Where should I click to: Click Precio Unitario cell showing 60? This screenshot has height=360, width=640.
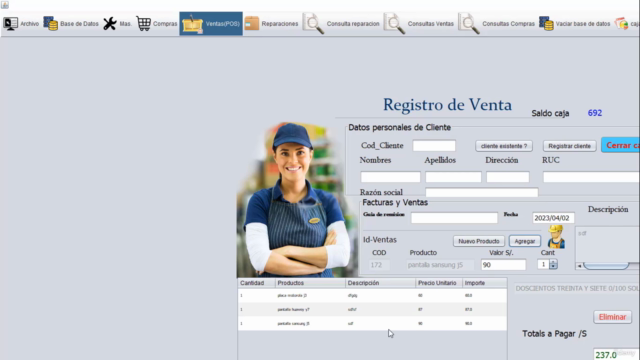coord(439,295)
